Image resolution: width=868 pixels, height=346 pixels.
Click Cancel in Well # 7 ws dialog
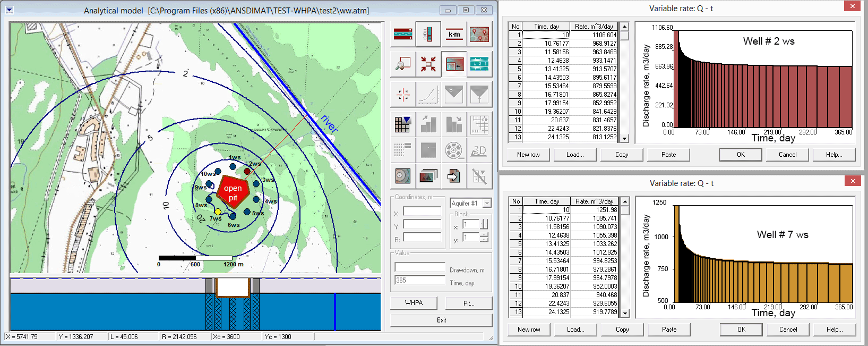point(788,330)
